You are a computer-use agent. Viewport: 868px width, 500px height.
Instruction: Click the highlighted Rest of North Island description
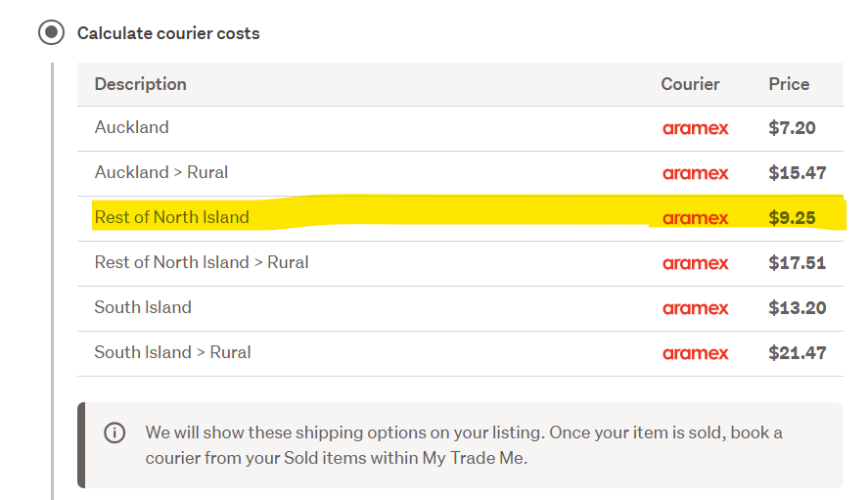pyautogui.click(x=171, y=217)
